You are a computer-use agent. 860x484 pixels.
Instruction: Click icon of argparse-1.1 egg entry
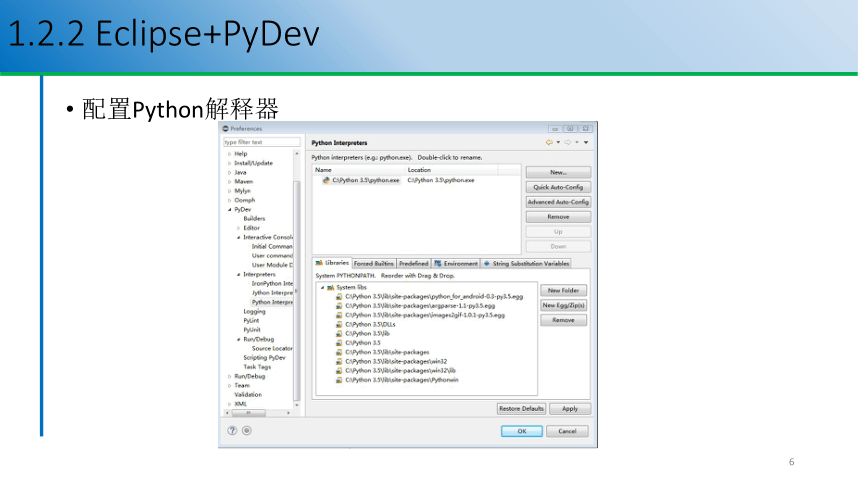pos(340,306)
